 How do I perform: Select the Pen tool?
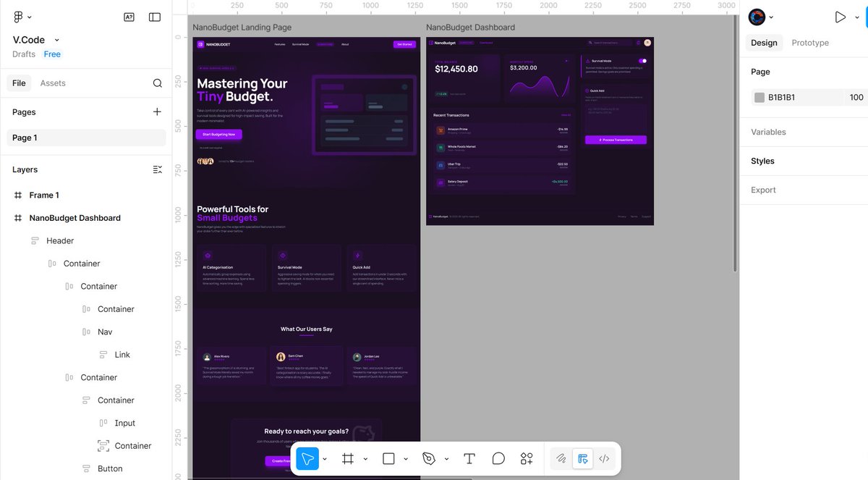(429, 458)
